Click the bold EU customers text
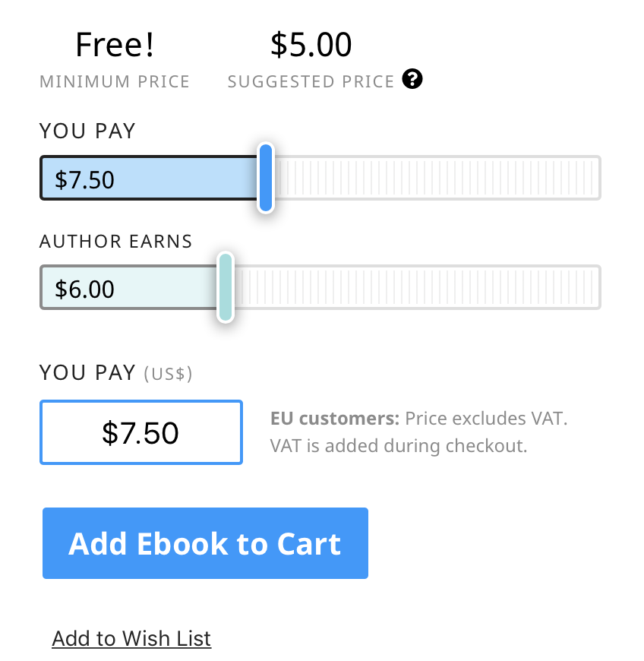Viewport: 644px width, 661px height. pyautogui.click(x=334, y=419)
